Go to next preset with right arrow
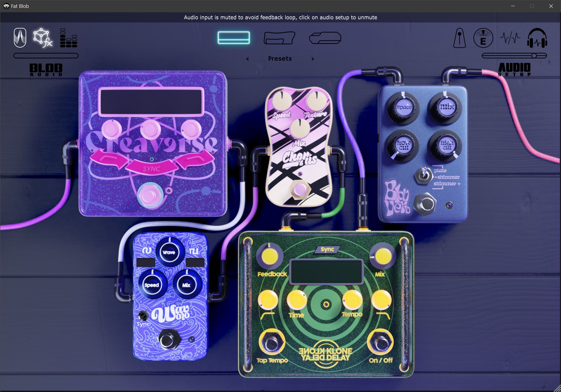The width and height of the screenshot is (561, 392). 313,59
